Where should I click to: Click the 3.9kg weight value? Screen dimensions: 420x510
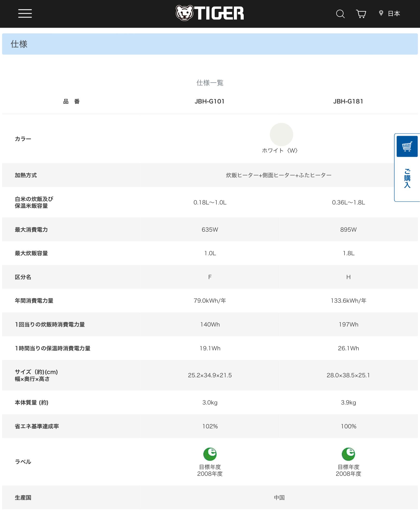pos(348,402)
